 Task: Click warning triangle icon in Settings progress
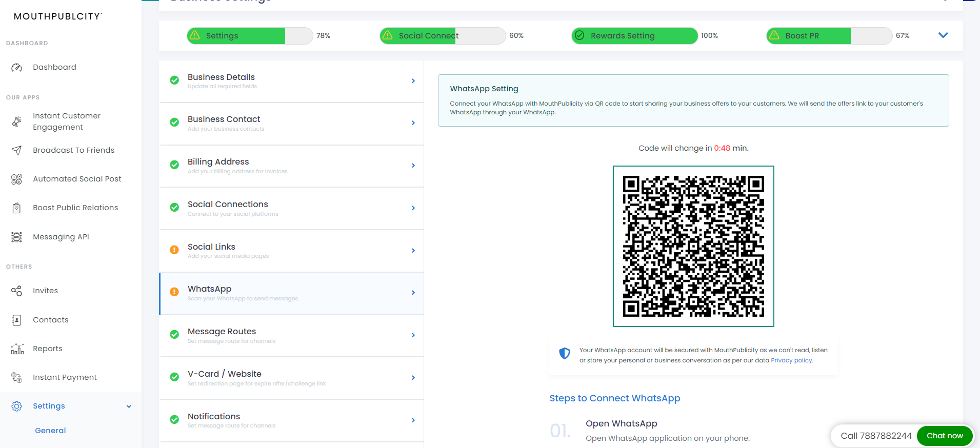click(195, 35)
